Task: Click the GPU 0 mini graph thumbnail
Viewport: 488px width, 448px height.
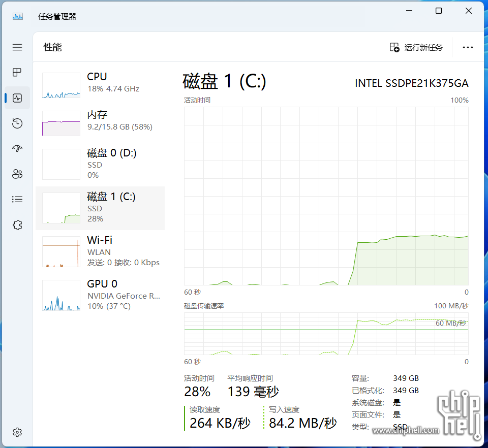Action: (x=62, y=295)
